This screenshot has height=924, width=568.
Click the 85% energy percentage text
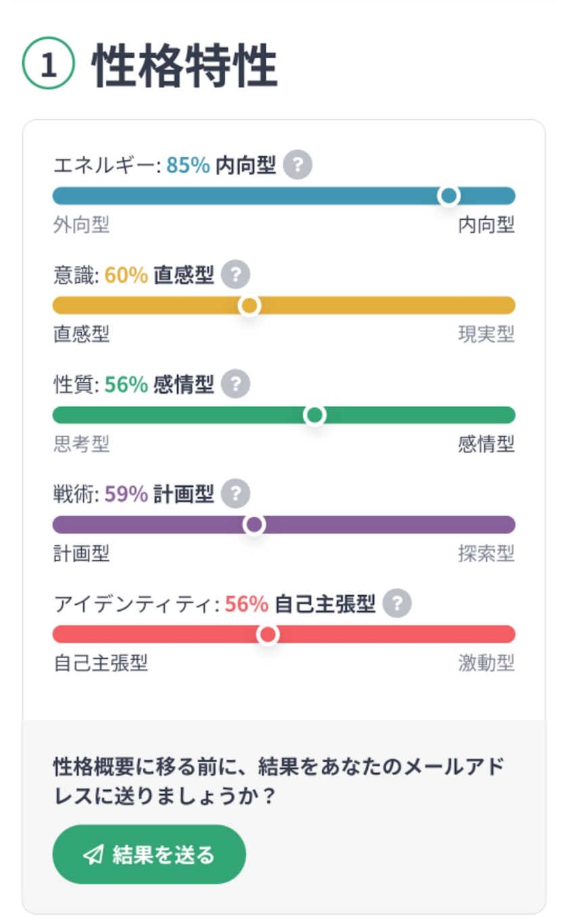[x=188, y=166]
